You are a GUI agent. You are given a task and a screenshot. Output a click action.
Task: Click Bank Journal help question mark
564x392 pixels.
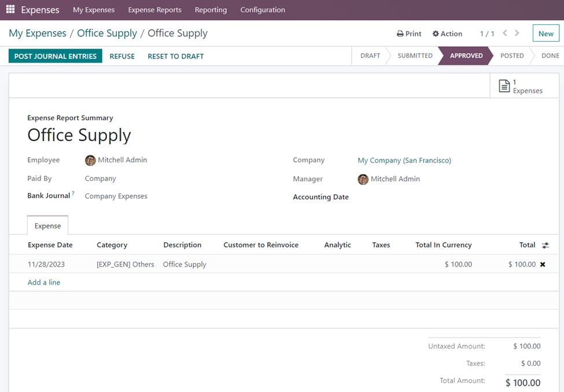[73, 194]
